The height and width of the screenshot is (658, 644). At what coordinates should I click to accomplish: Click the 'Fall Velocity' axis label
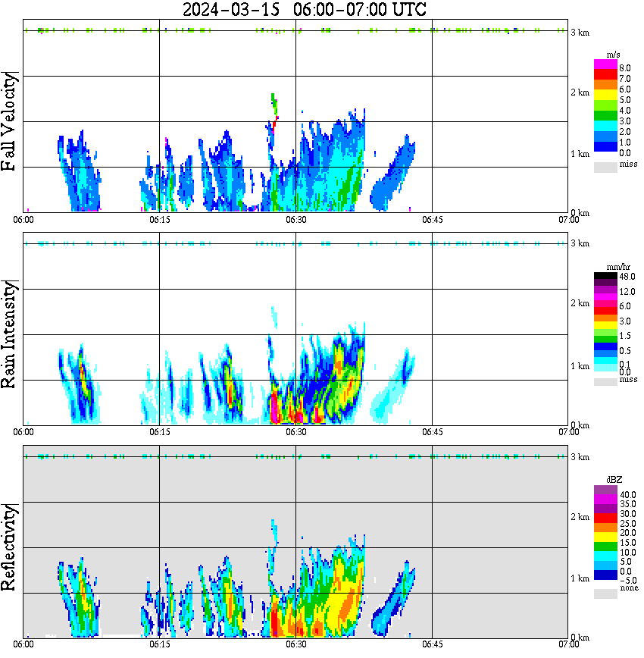point(9,121)
